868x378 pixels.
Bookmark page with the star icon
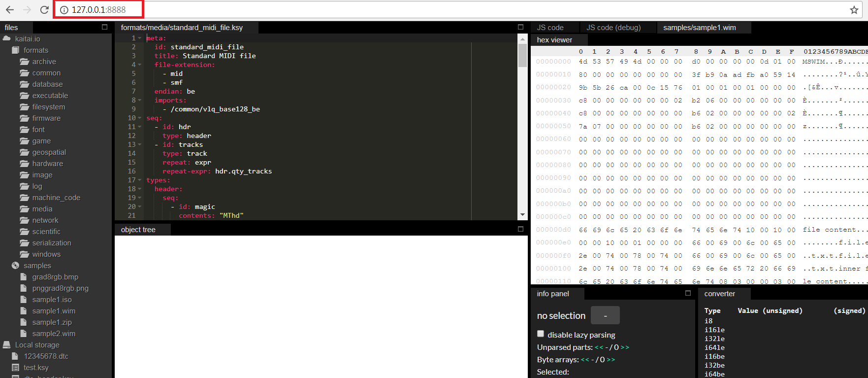tap(854, 10)
